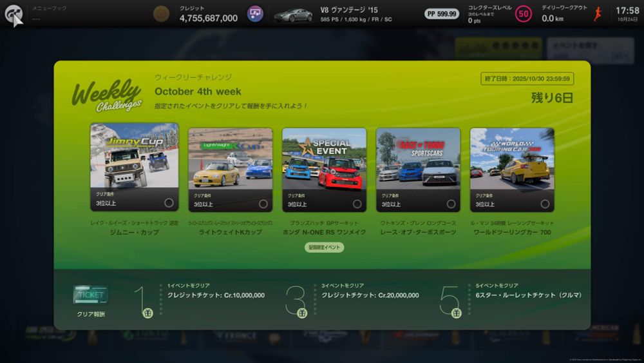644x363 pixels.
Task: Click the ホンダ N-ONE RS ワンメイク title
Action: (325, 232)
